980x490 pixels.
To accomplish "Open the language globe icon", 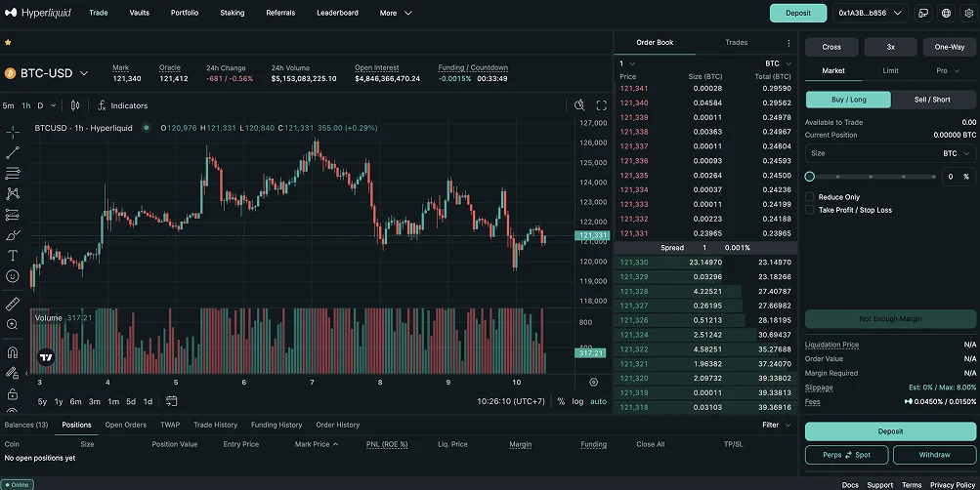I will pos(946,13).
